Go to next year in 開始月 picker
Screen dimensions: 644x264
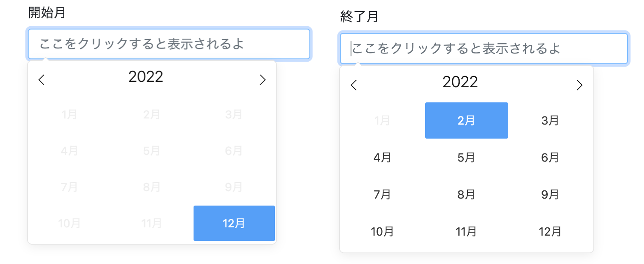pyautogui.click(x=263, y=80)
